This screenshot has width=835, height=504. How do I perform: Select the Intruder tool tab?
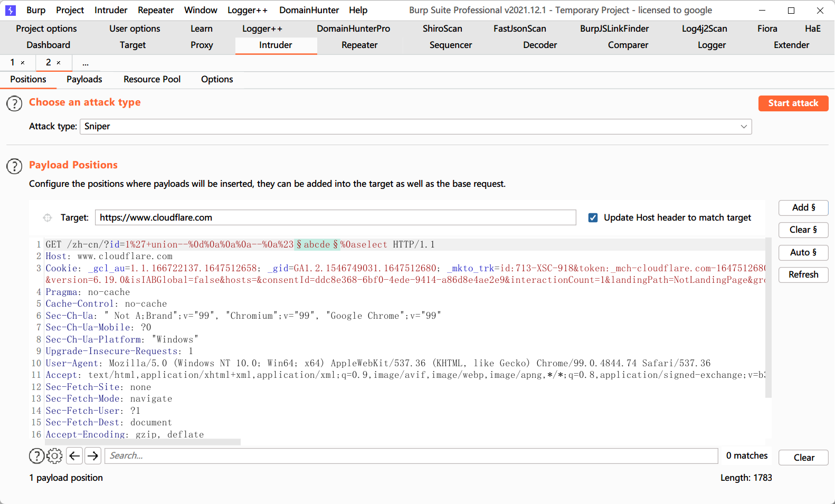pyautogui.click(x=276, y=45)
